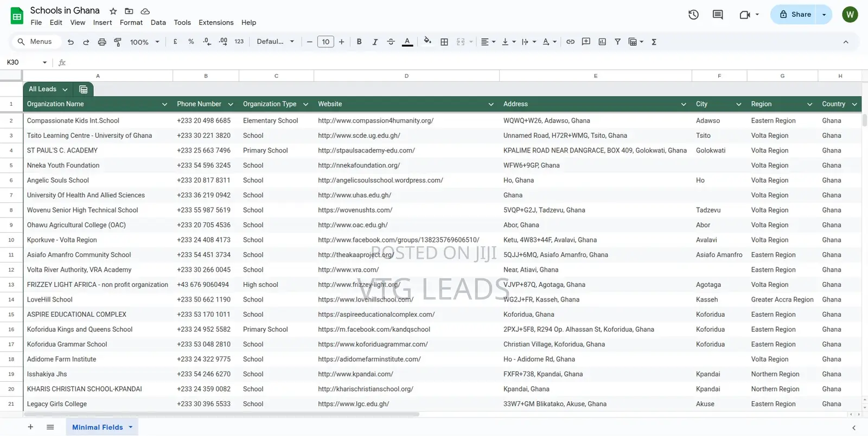Format as currency with the pound icon
This screenshot has width=868, height=436.
point(175,42)
